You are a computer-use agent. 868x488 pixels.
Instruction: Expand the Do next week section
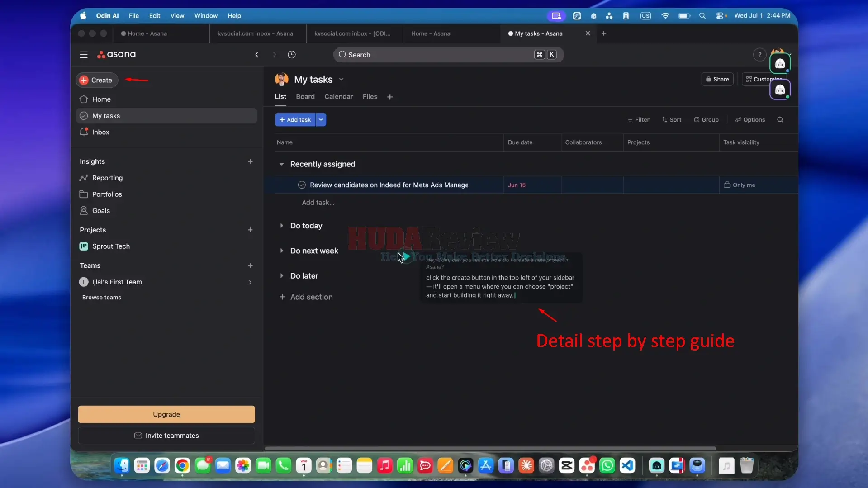[281, 251]
